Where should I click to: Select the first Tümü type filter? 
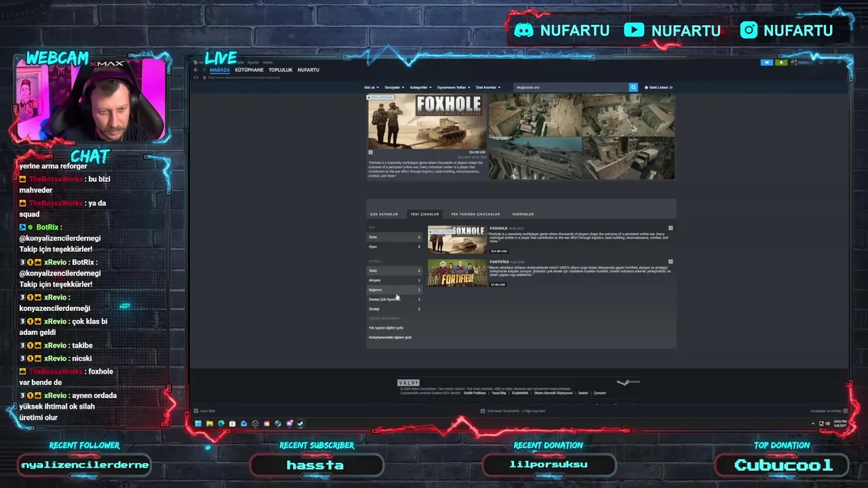394,237
